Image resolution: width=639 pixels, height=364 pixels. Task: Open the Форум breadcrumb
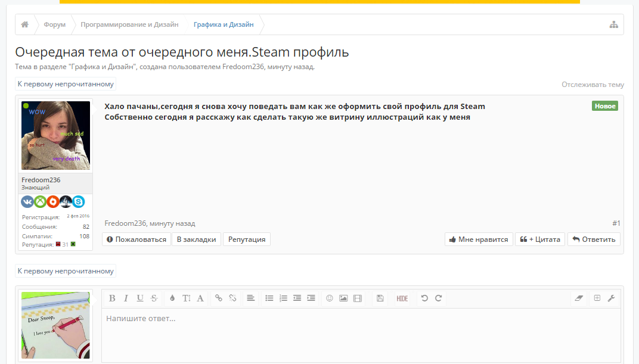pos(55,24)
